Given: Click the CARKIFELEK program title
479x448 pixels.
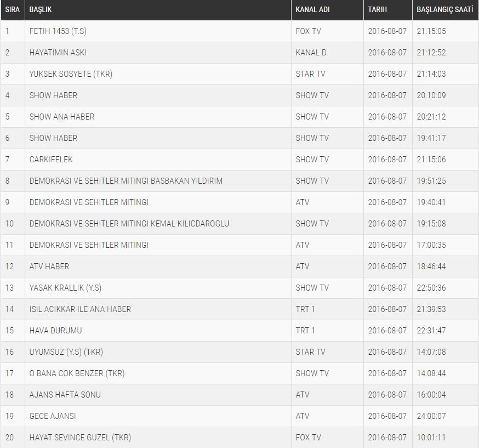Looking at the screenshot, I should pos(51,160).
